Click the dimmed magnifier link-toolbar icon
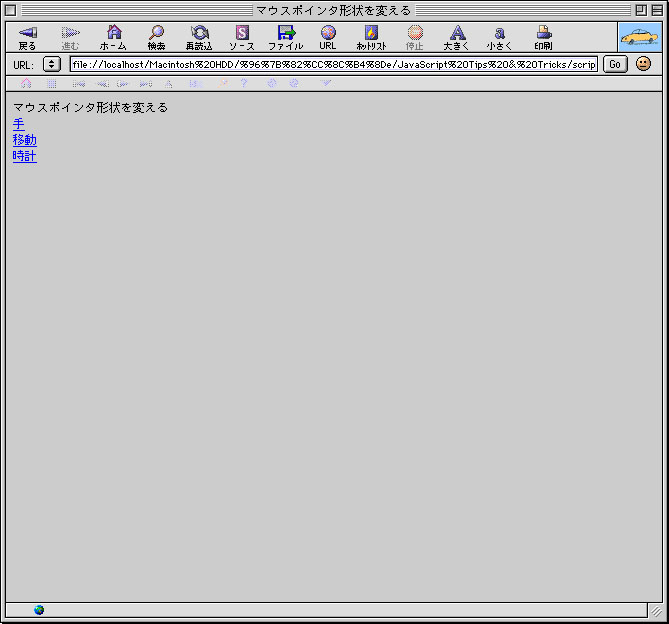This screenshot has width=669, height=624. (x=222, y=83)
